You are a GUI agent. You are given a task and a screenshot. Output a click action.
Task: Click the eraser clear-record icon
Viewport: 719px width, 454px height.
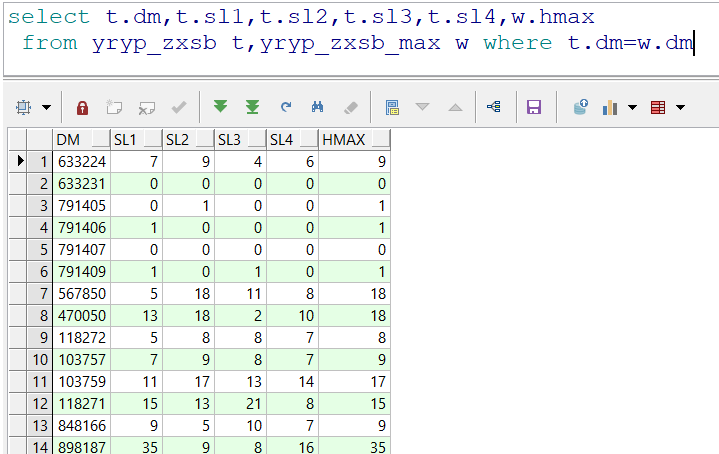pyautogui.click(x=350, y=108)
